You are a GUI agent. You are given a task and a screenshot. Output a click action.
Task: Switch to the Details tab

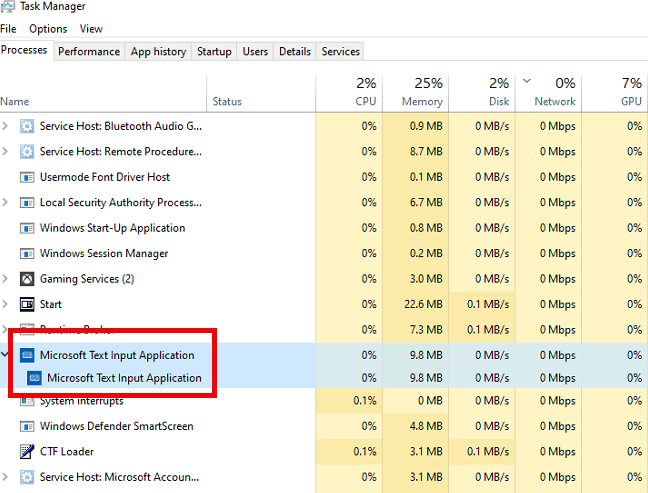tap(295, 52)
